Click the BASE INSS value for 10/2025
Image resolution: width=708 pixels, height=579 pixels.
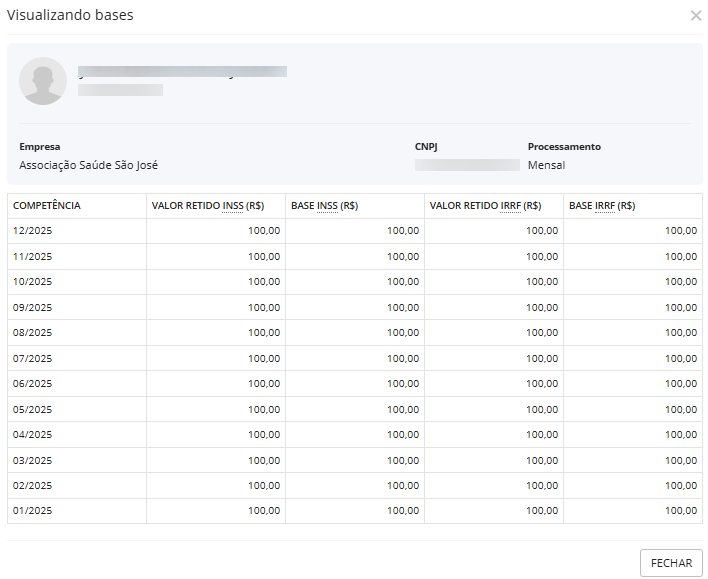point(403,282)
